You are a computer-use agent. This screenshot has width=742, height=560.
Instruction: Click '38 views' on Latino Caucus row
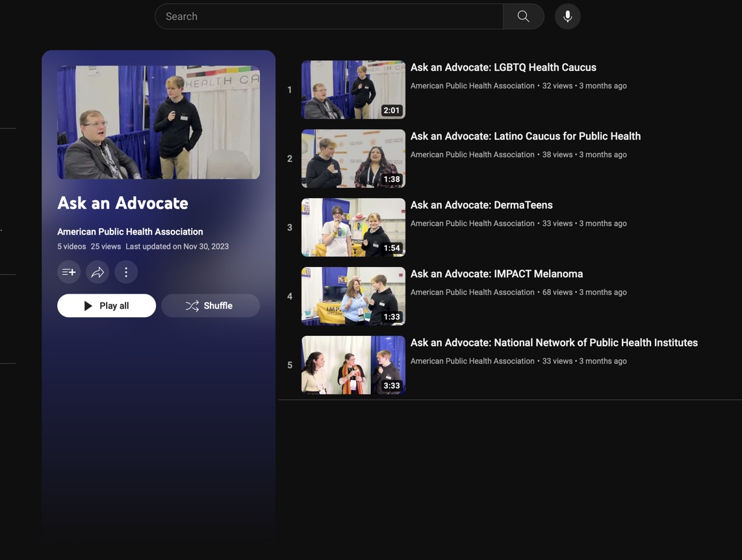pyautogui.click(x=557, y=155)
